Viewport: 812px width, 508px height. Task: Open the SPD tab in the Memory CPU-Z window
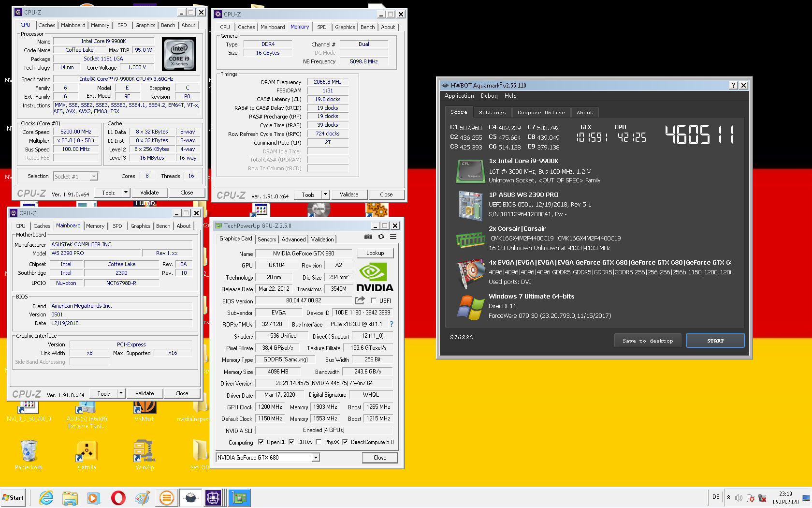pyautogui.click(x=321, y=27)
